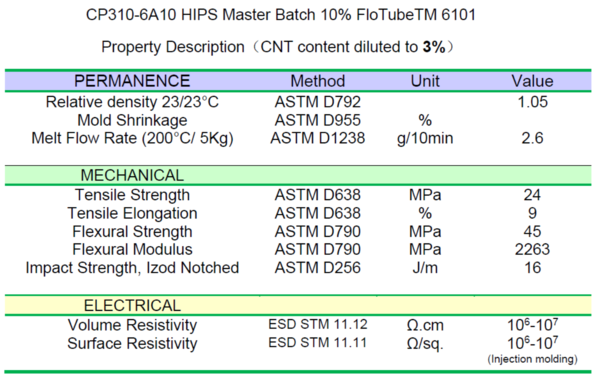Select the Relative density 23/23°C row label
Image resolution: width=600 pixels, height=382 pixels.
tap(132, 102)
